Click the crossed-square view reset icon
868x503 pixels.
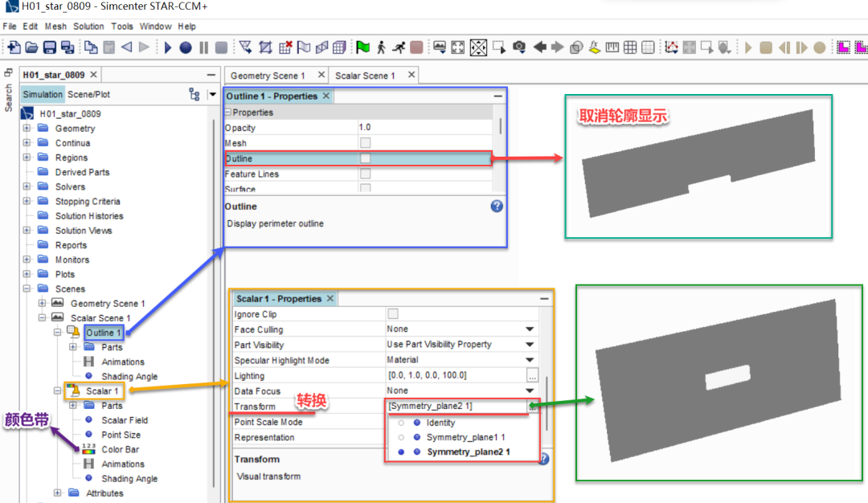coord(478,47)
